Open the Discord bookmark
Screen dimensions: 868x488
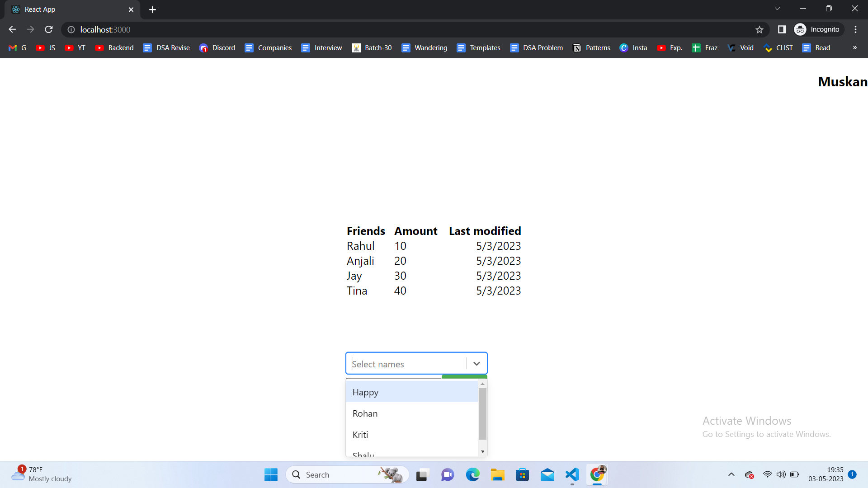pyautogui.click(x=217, y=48)
